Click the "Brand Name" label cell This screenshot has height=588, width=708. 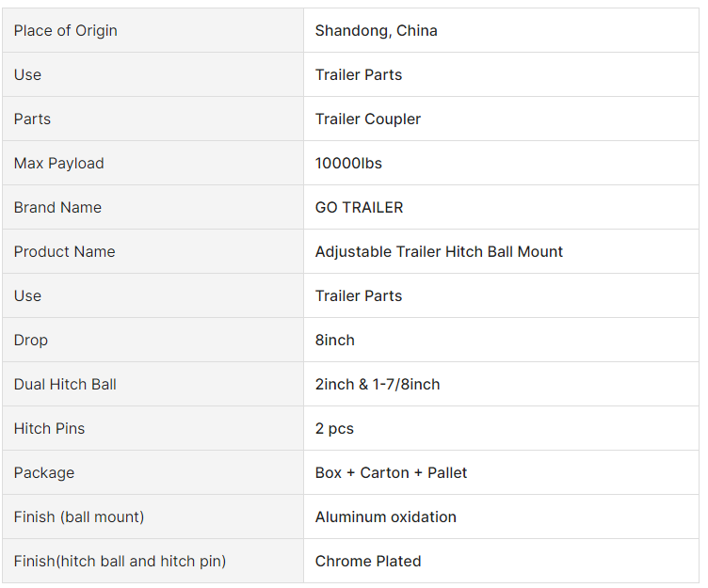click(x=57, y=207)
